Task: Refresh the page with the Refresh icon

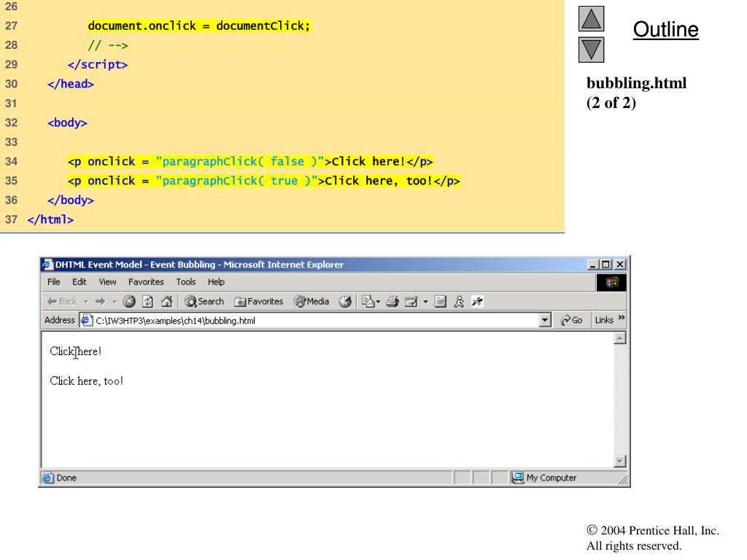Action: [x=147, y=301]
